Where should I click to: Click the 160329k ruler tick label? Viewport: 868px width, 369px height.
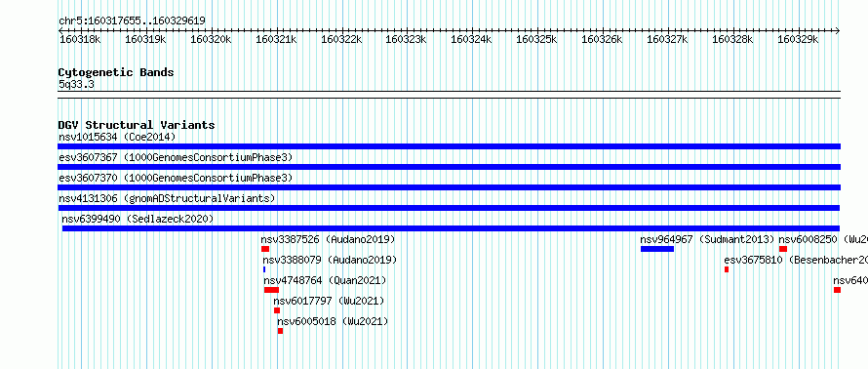pyautogui.click(x=798, y=39)
